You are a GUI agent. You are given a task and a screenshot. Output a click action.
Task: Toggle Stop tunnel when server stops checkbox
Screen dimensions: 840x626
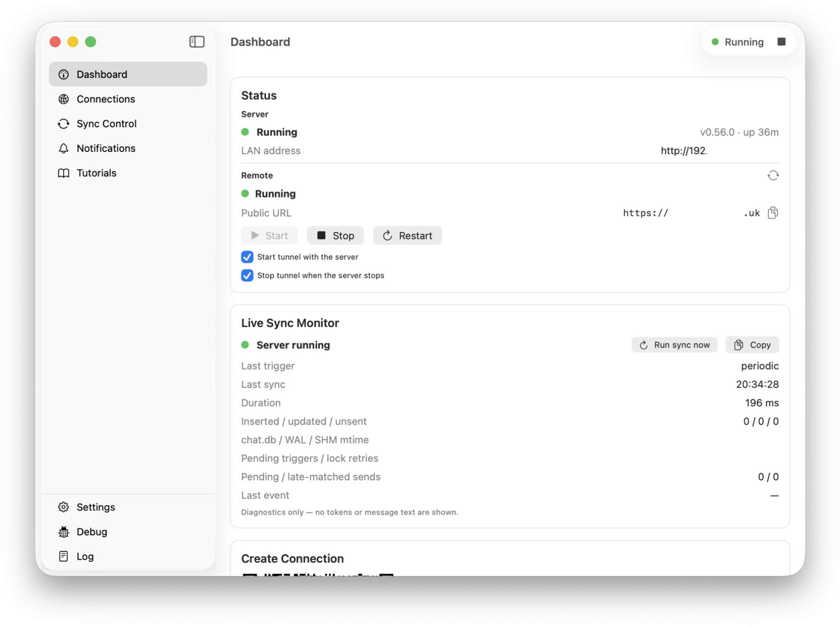point(247,276)
